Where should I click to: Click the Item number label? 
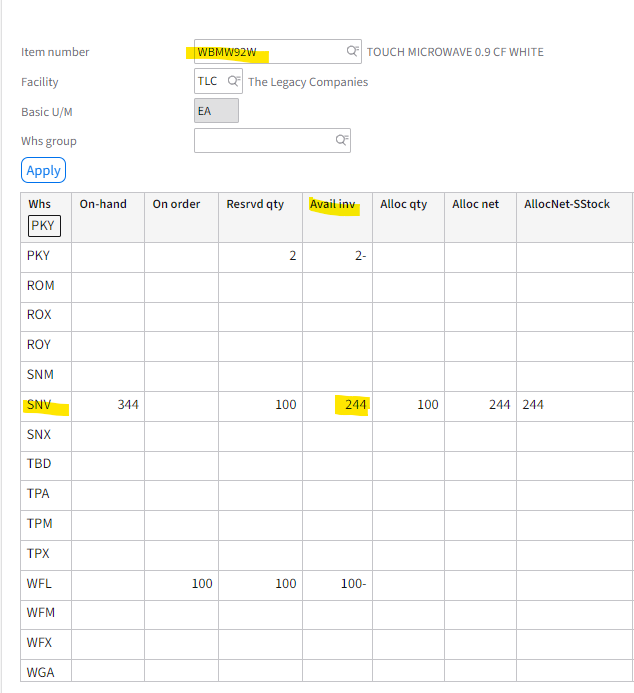[55, 52]
